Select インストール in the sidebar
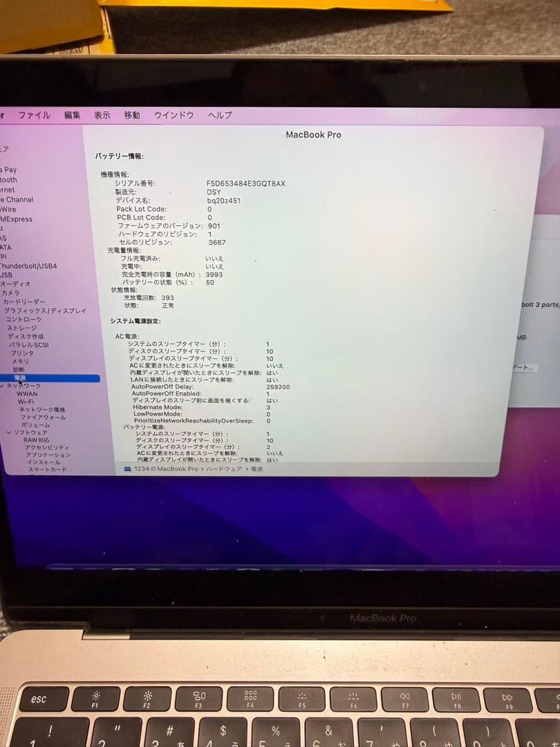 (x=44, y=461)
